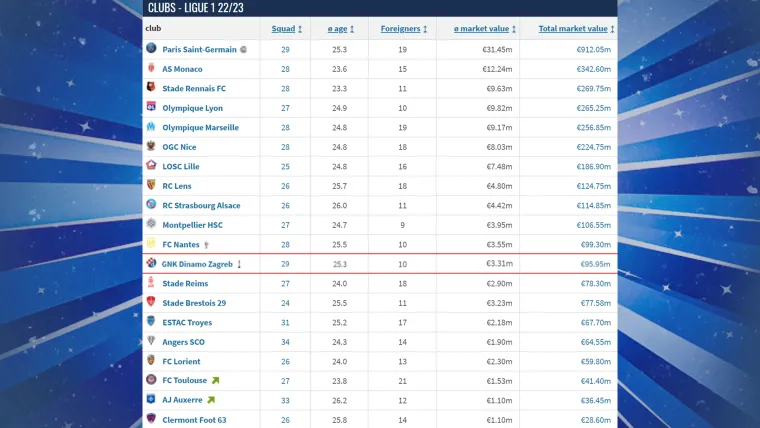Open the Olympique Lyon club page
The width and height of the screenshot is (760, 428).
point(192,108)
